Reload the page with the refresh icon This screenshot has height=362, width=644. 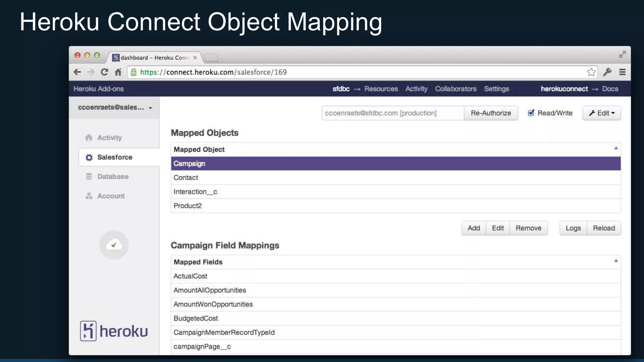coord(104,72)
